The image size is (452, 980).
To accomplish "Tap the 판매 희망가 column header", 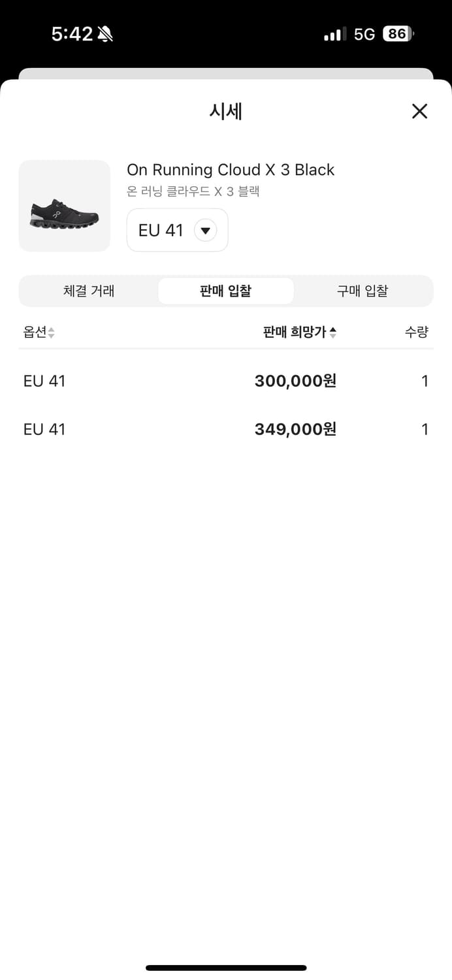I will point(294,333).
